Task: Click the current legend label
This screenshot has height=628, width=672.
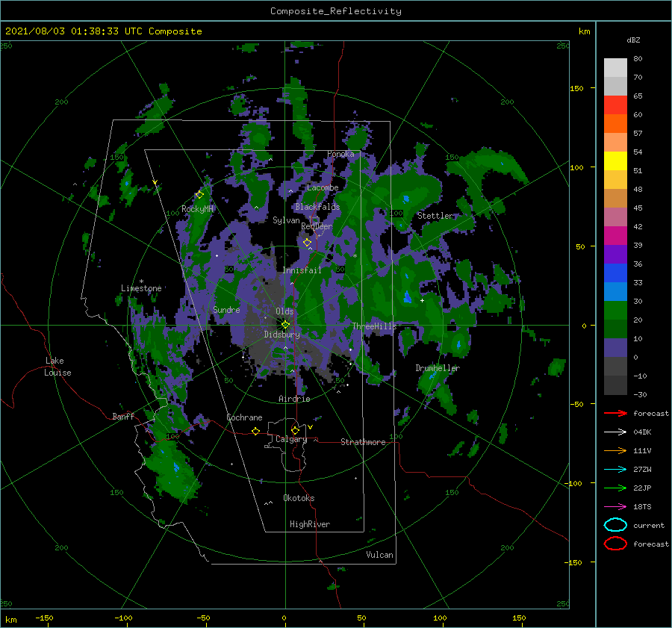Action: pyautogui.click(x=649, y=525)
